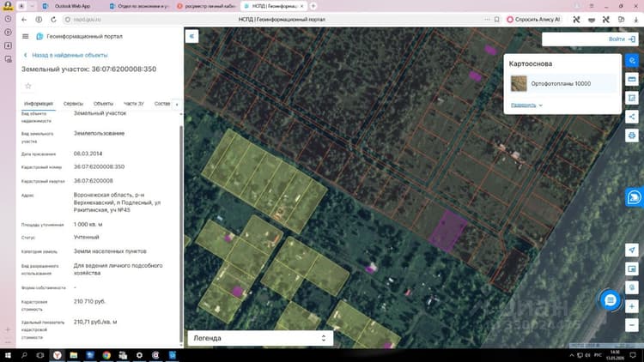This screenshot has height=362, width=644.
Task: Zoom in on the map
Action: tap(632, 306)
